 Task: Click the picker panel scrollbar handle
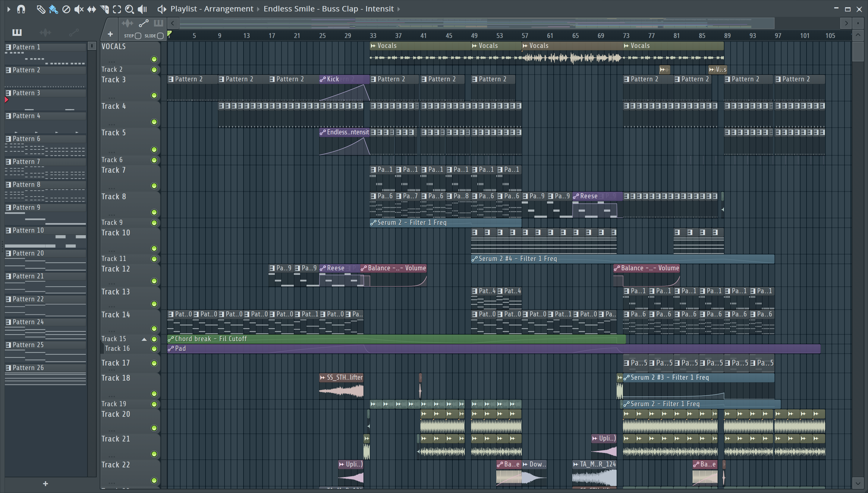tap(92, 46)
